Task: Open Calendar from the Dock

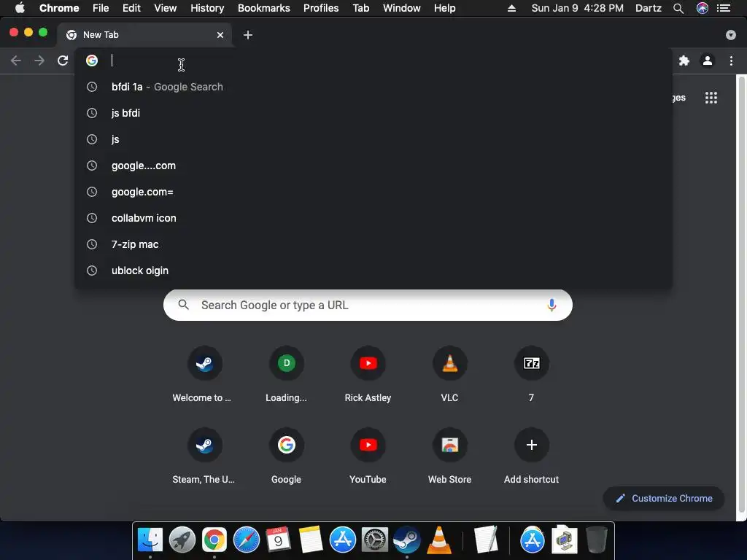Action: click(x=278, y=540)
